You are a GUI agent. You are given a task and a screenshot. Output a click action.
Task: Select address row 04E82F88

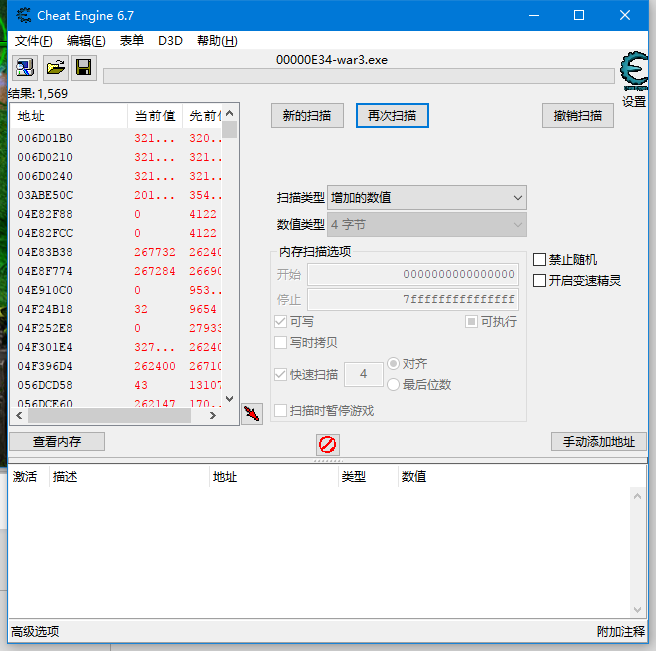116,214
